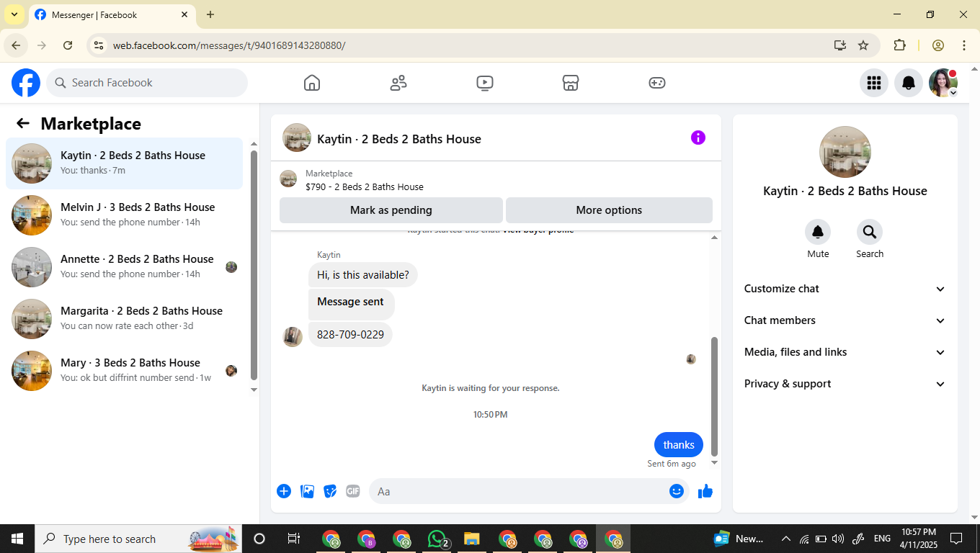This screenshot has width=980, height=553.
Task: Mute the Kaytin conversation
Action: tap(818, 232)
